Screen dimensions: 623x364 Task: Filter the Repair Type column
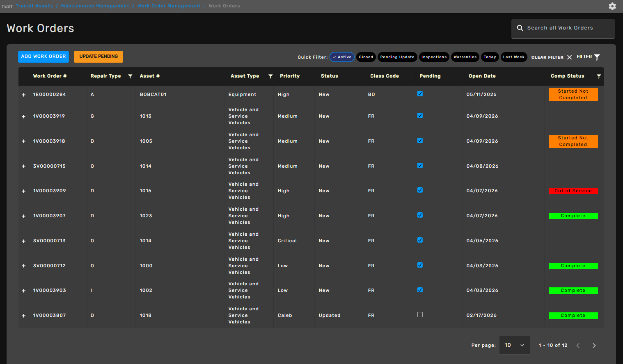[130, 76]
